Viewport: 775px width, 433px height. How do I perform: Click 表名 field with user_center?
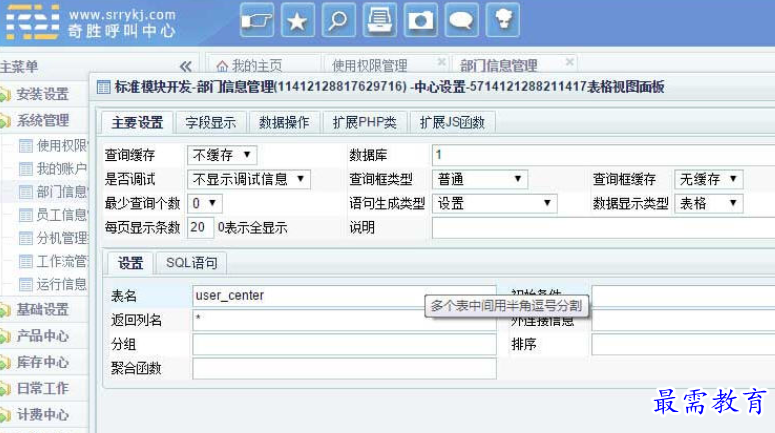pos(344,296)
